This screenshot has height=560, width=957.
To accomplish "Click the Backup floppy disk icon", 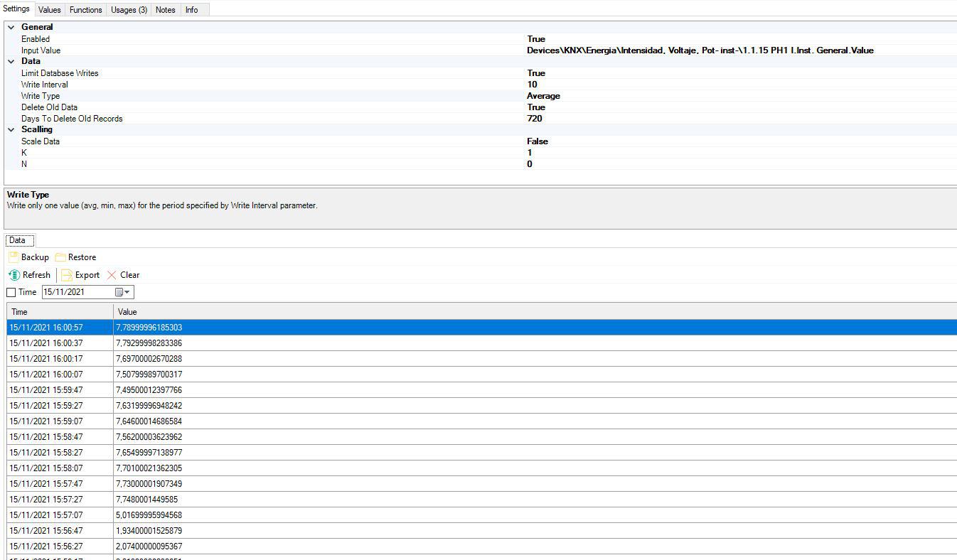I will 14,257.
